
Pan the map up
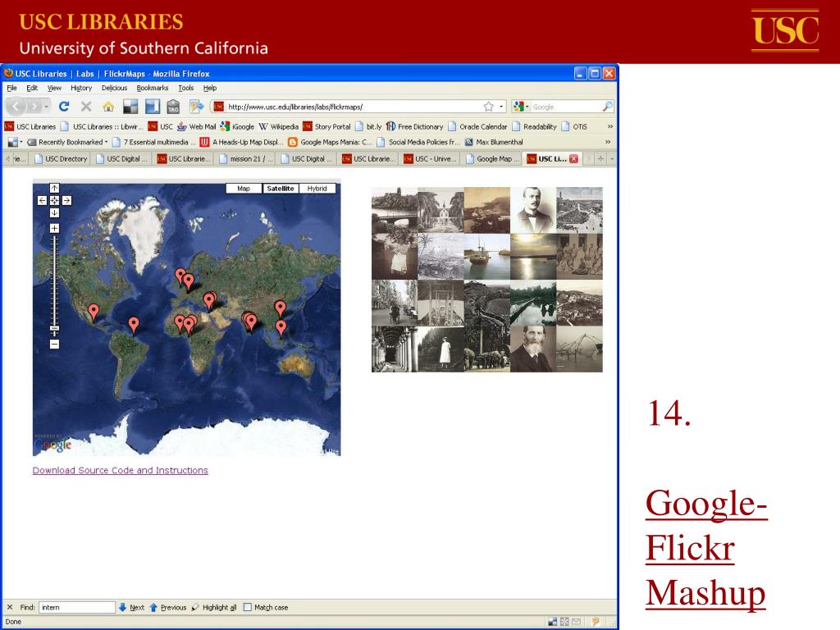55,188
